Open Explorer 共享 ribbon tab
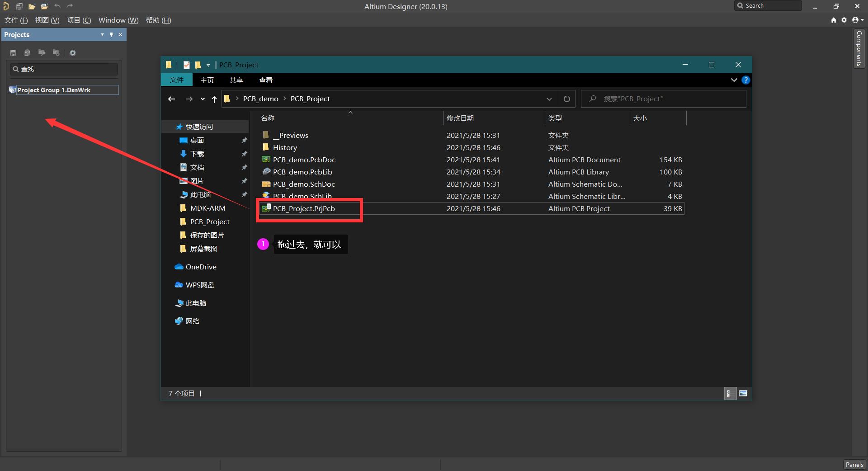The height and width of the screenshot is (471, 868). click(236, 80)
